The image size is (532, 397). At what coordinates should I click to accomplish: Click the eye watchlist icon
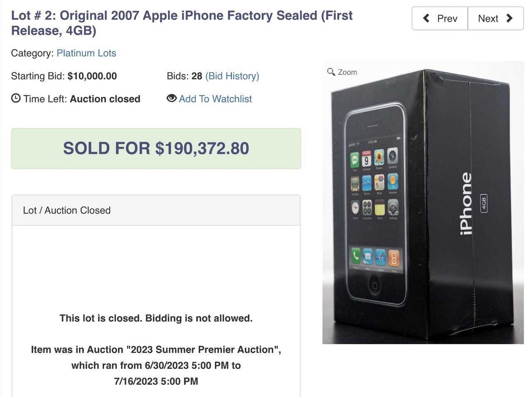(x=171, y=98)
